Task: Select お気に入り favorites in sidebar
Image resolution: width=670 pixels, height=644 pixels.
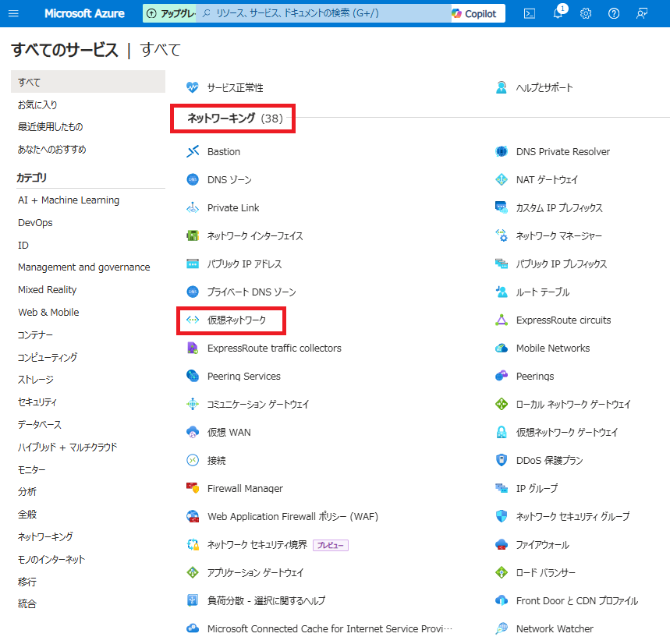Action: tap(37, 104)
